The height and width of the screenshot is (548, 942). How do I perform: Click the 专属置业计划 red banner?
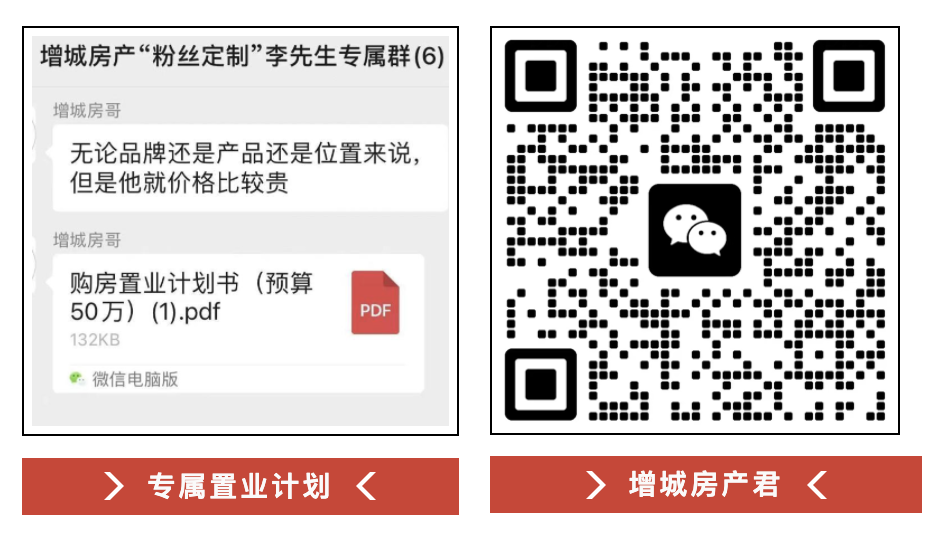[x=240, y=486]
